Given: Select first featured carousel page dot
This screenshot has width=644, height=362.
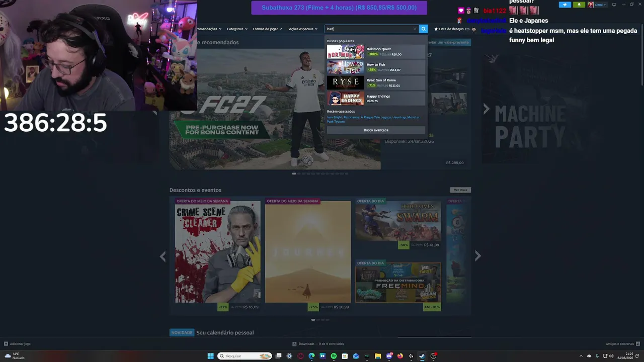Looking at the screenshot, I should point(294,173).
